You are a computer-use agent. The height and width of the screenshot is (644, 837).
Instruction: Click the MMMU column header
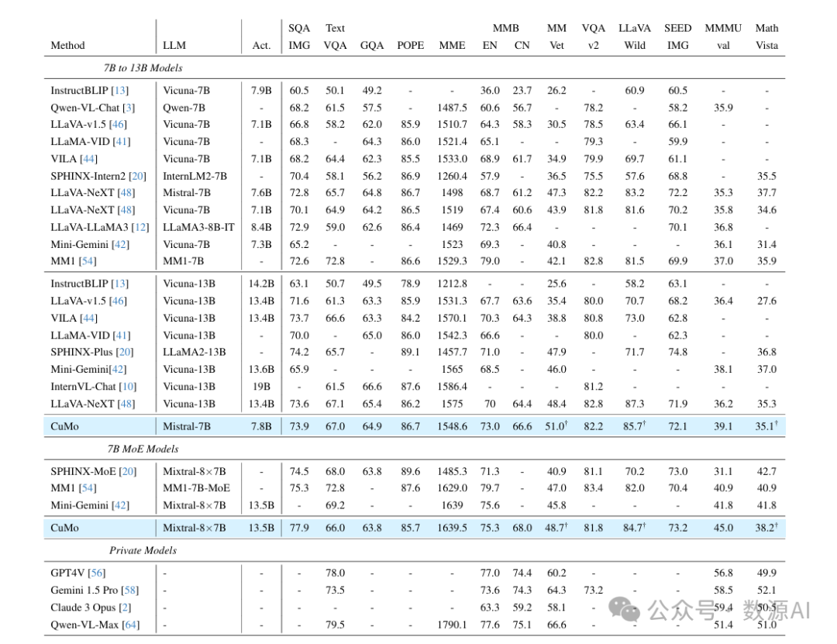click(723, 37)
